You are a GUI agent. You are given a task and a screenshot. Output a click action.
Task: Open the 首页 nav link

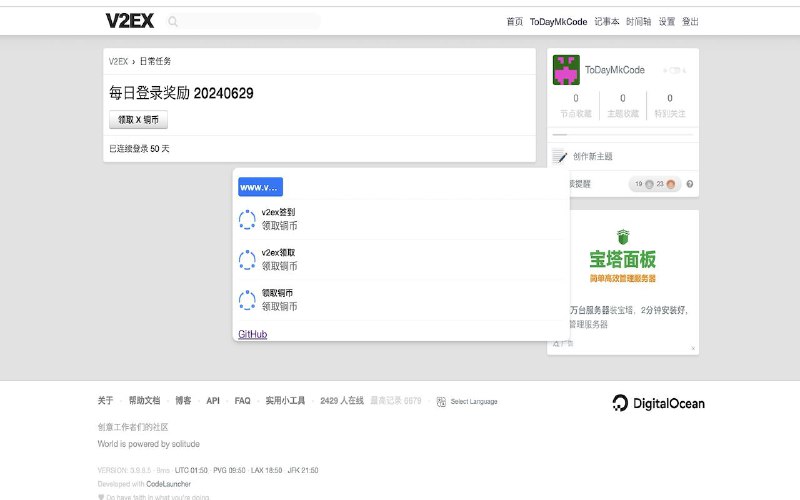(514, 21)
